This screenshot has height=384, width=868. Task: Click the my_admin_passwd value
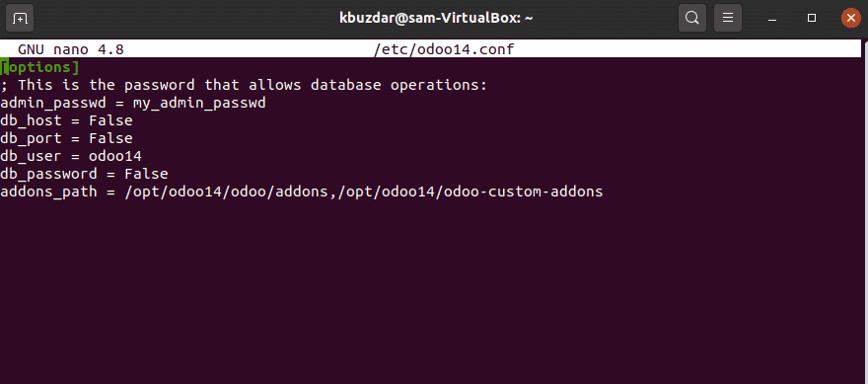coord(199,103)
